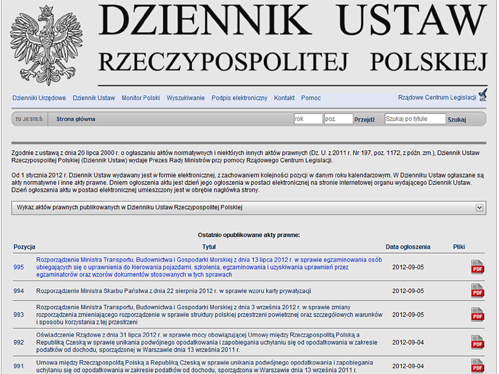Click the Ostatnio opublikowane akty prawne heading

[249, 235]
